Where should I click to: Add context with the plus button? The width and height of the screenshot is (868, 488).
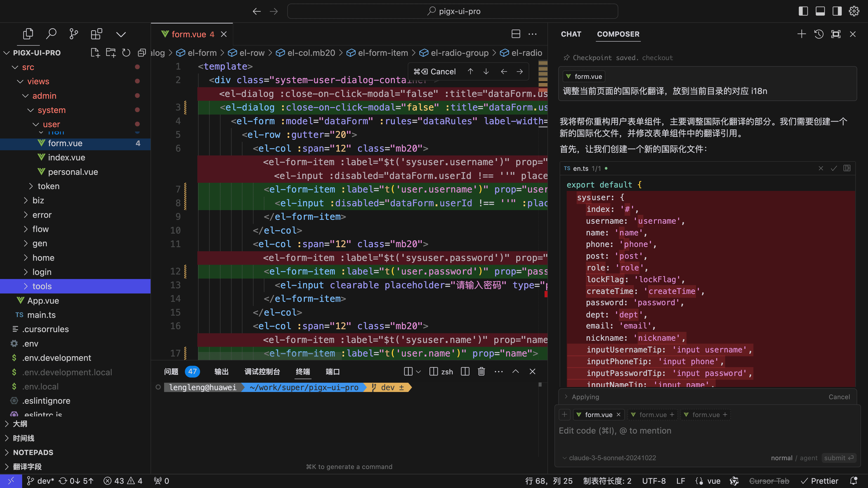pyautogui.click(x=564, y=415)
